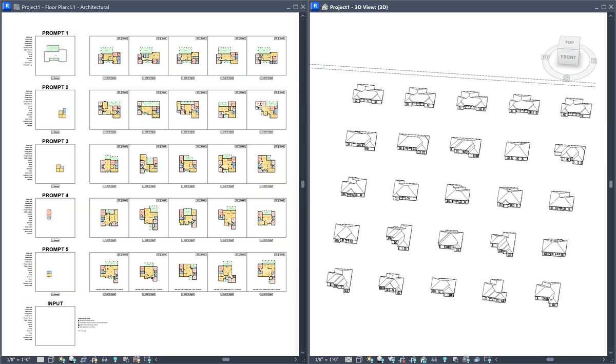Click the Reuse button under PROMPT 5
Screen dimensions: 616x364
[55, 295]
